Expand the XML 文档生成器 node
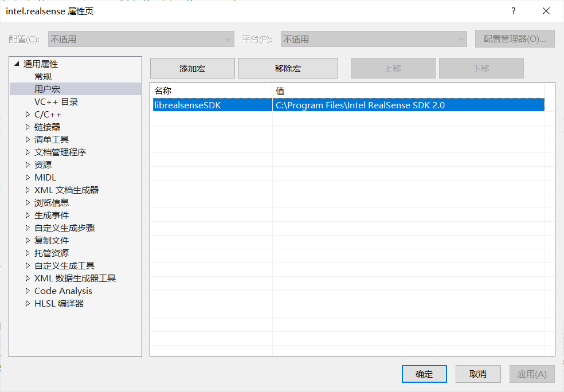The height and width of the screenshot is (392, 564). (x=27, y=190)
